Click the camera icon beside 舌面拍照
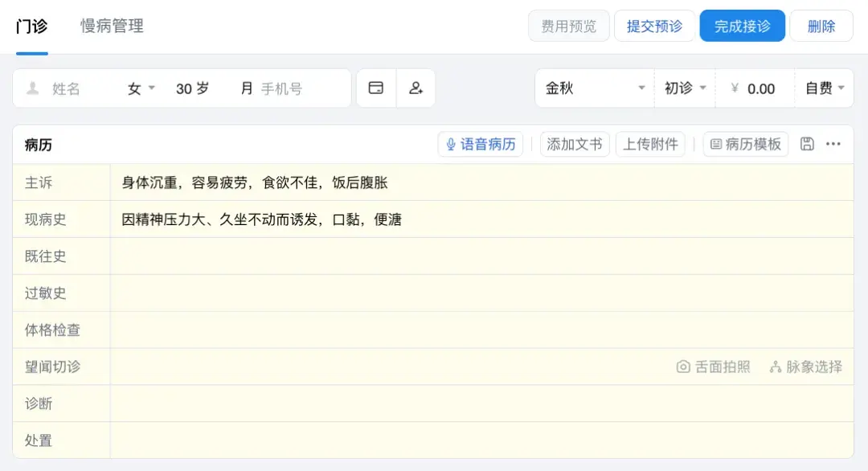Image resolution: width=868 pixels, height=471 pixels. 683,367
